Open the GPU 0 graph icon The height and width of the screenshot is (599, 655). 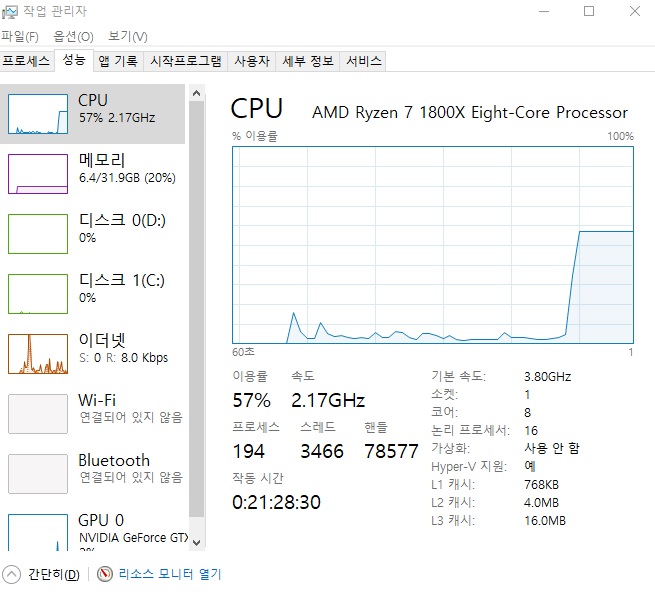click(38, 532)
